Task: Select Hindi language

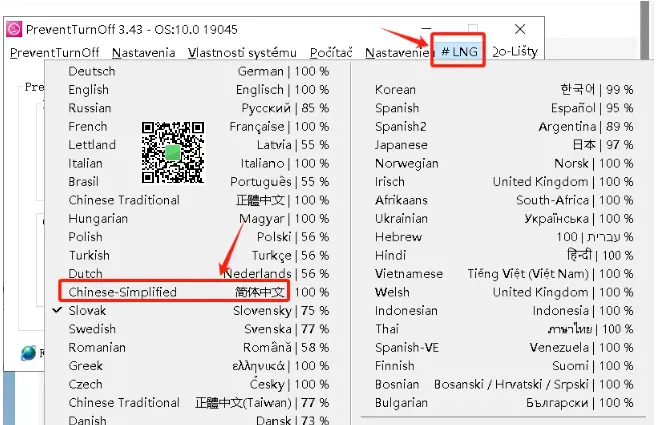Action: tap(504, 255)
